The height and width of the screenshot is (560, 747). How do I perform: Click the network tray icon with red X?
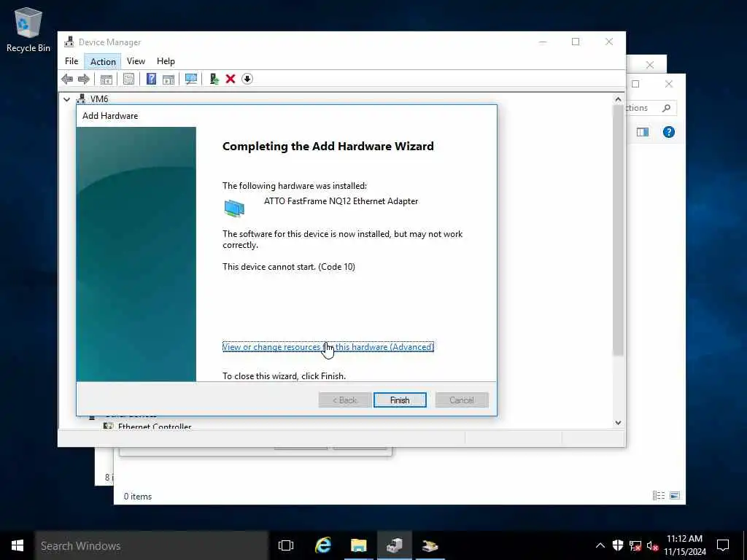pos(635,545)
